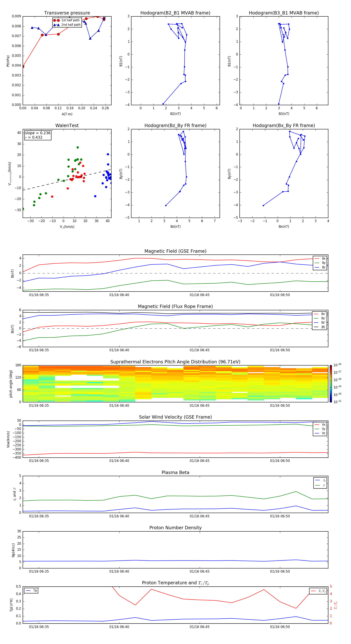This screenshot has height=644, width=351.
Task: Click the "Transverse pressure" plot title
Action: tap(67, 13)
